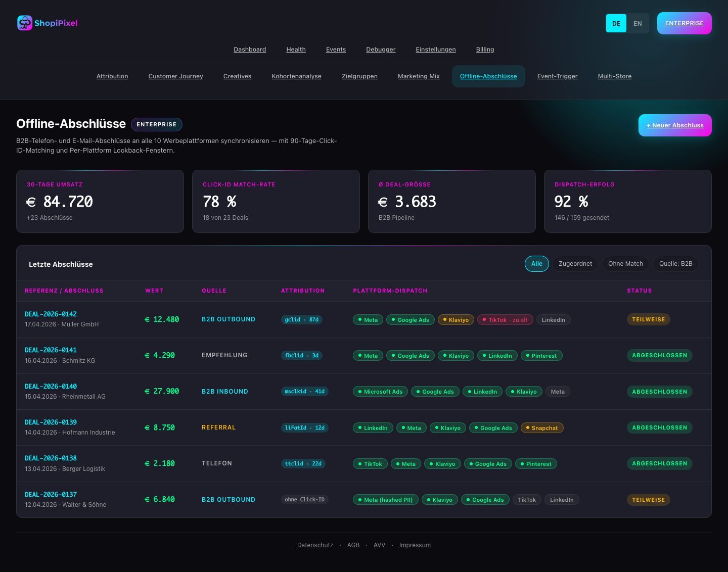Filter by Zugeordnet
728x572 pixels.
point(575,264)
